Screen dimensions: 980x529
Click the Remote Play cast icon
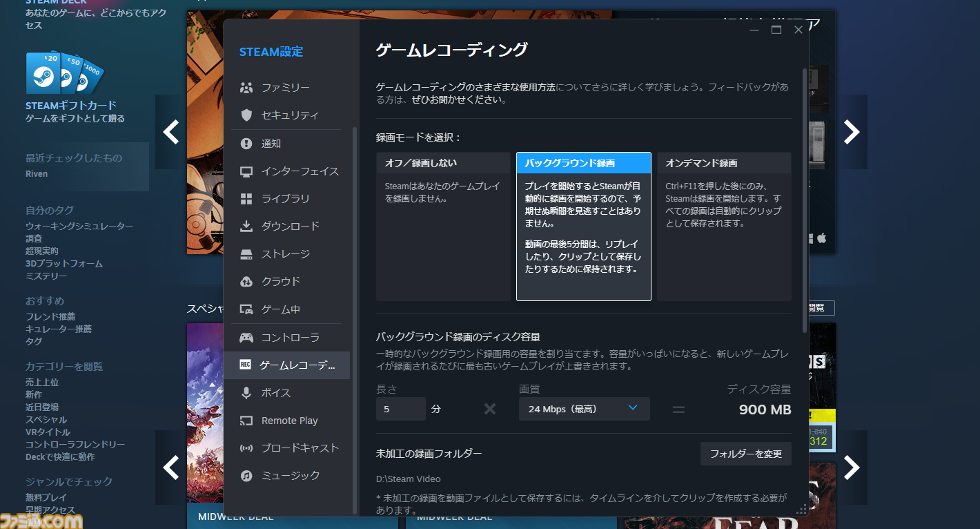pos(246,421)
